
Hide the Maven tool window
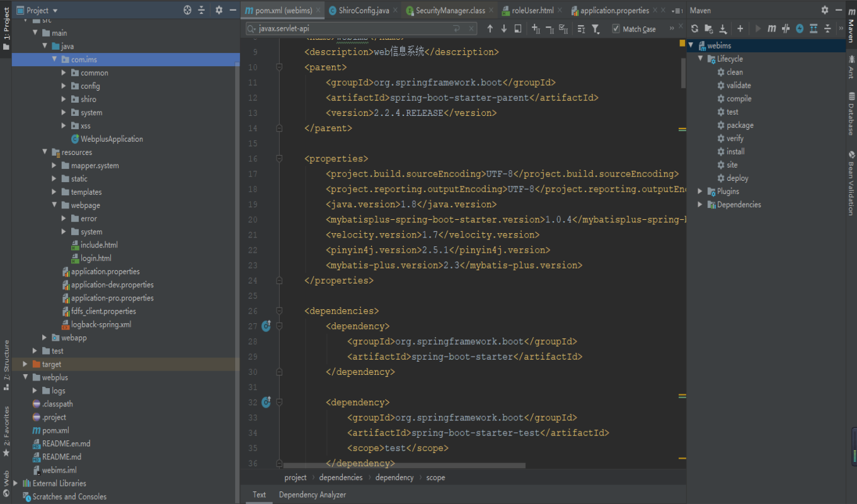coord(839,10)
